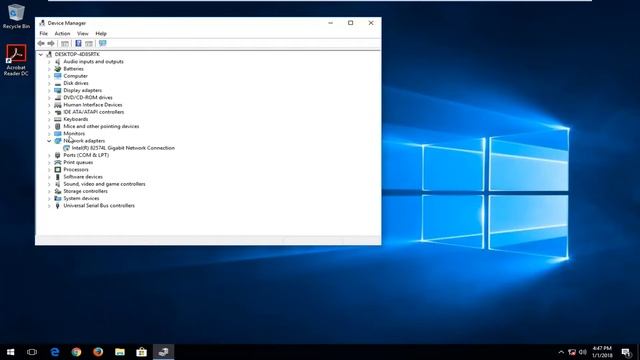Expand the Monitors node
The height and width of the screenshot is (360, 640).
point(49,134)
